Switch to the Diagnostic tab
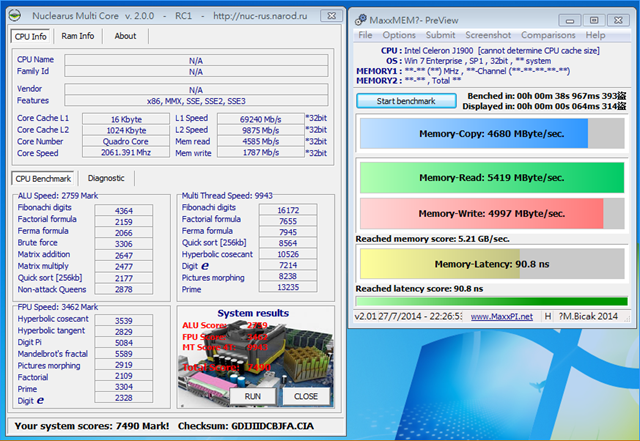Screen dimensions: 640x441 [x=106, y=178]
